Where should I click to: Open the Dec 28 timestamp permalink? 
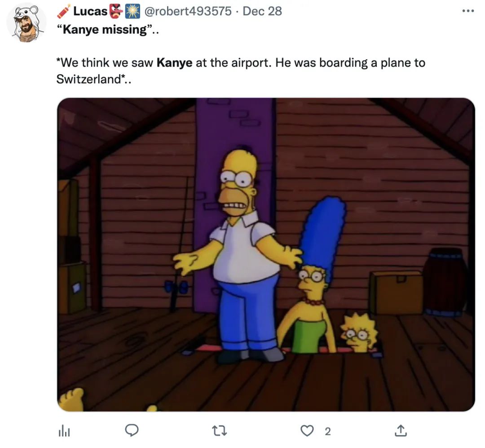[262, 11]
